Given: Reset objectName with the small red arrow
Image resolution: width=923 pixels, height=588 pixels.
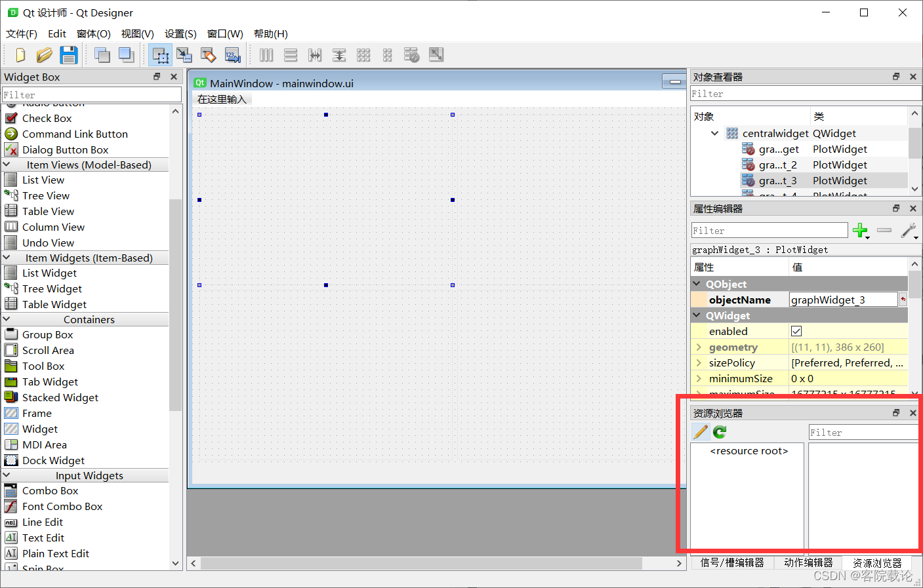Looking at the screenshot, I should click(903, 300).
